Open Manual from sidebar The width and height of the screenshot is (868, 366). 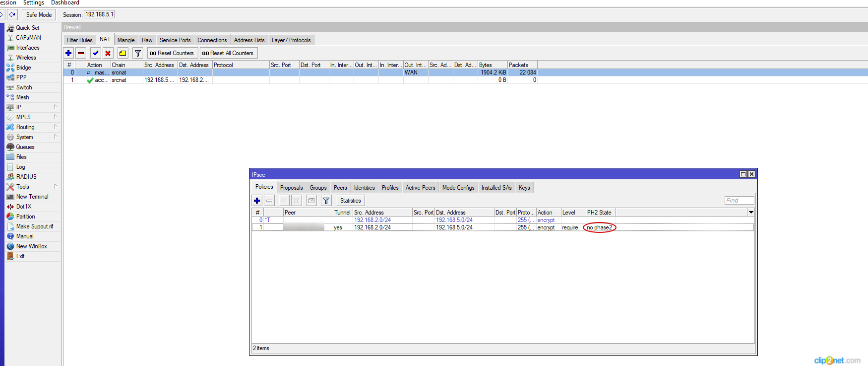tap(25, 236)
